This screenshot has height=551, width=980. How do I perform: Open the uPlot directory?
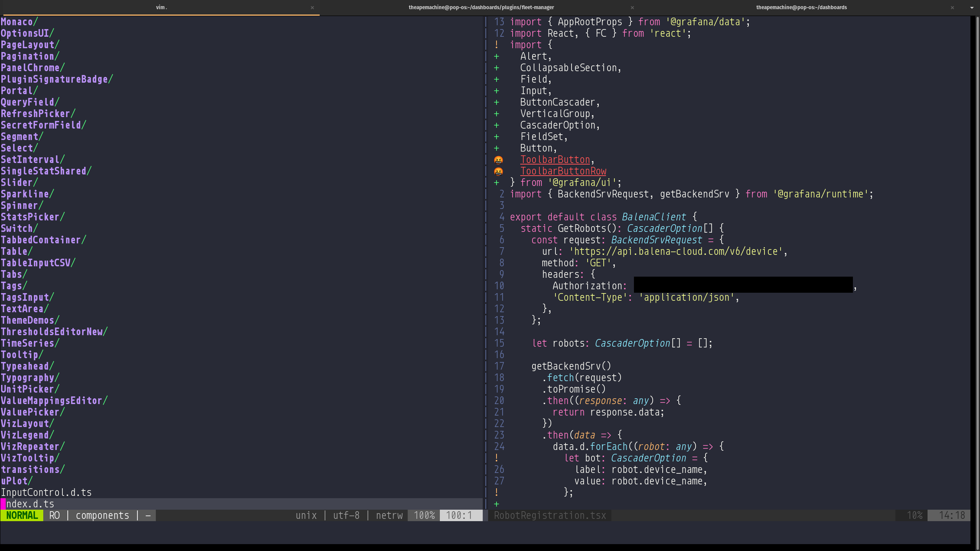point(16,481)
